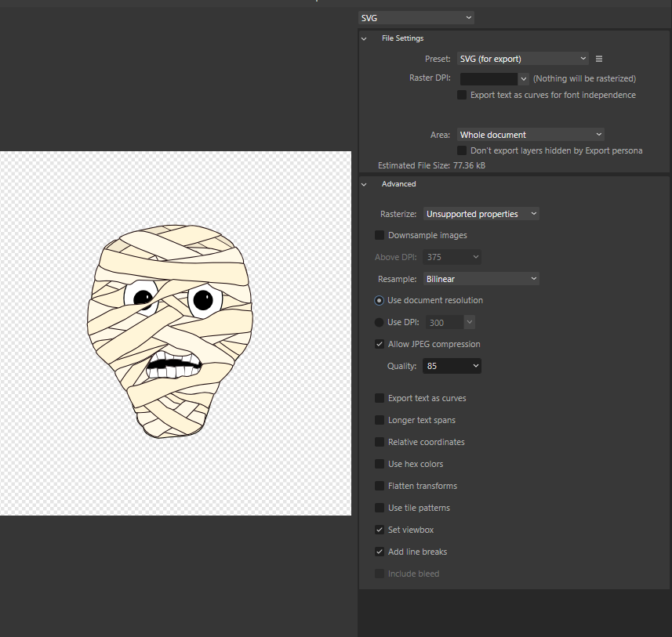Click the mummy head export preview image
This screenshot has height=637, width=672.
coord(169,331)
